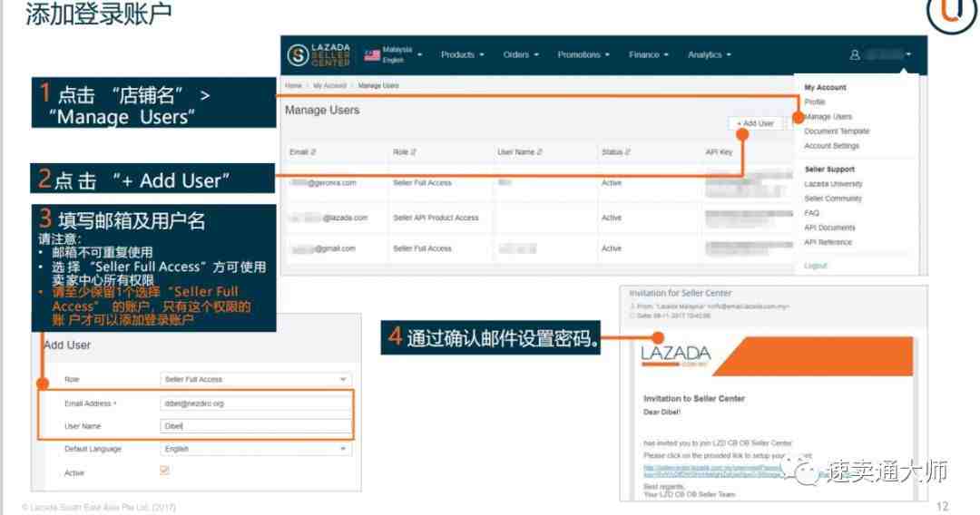Viewport: 980px width, 515px height.
Task: Open Account Settings from account menu
Action: pyautogui.click(x=832, y=145)
